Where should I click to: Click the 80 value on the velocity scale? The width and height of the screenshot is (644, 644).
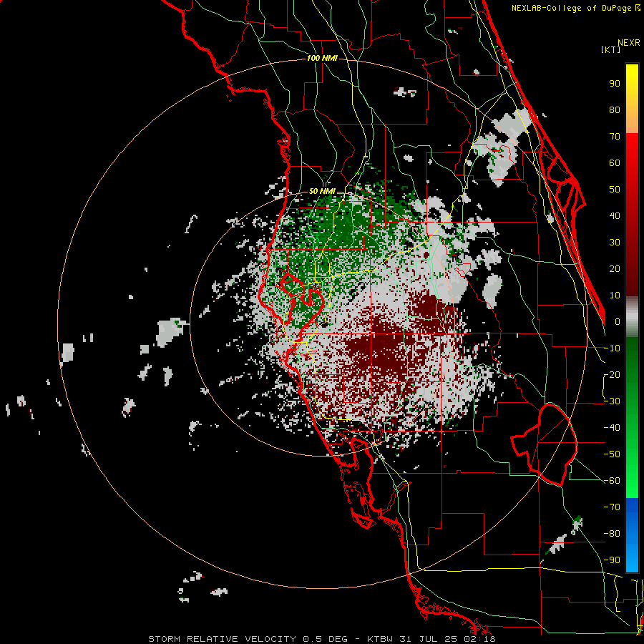coord(615,110)
